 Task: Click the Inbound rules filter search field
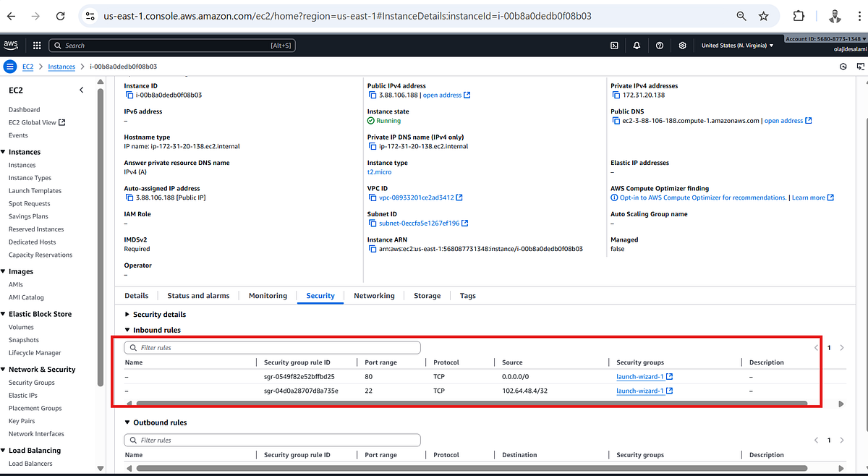click(x=272, y=347)
